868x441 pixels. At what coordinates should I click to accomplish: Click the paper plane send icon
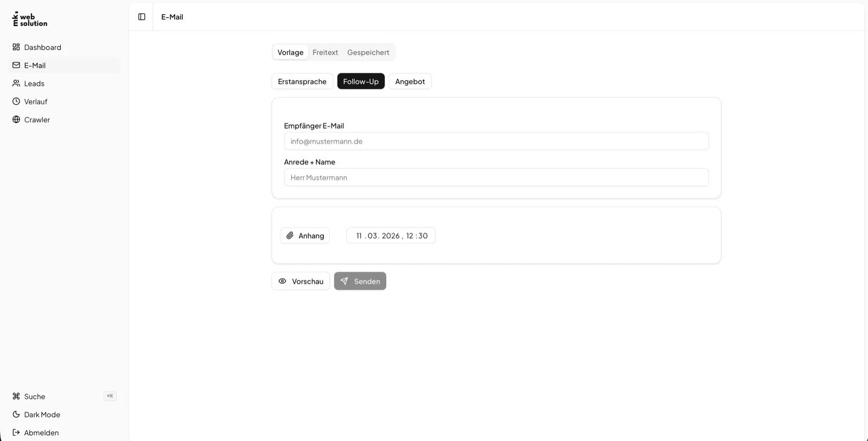tap(344, 281)
